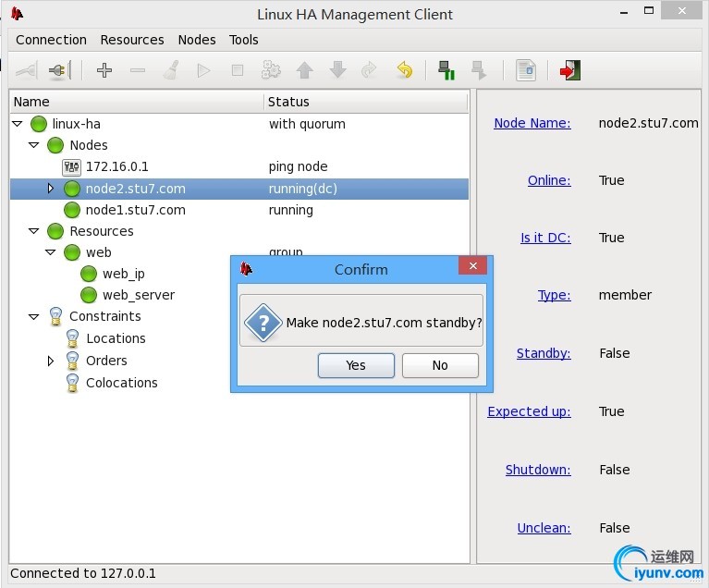This screenshot has width=709, height=588.
Task: Click the connect plug toolbar icon
Action: (60, 70)
